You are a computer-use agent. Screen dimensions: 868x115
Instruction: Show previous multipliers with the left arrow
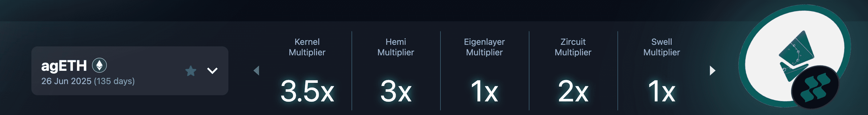(x=256, y=71)
